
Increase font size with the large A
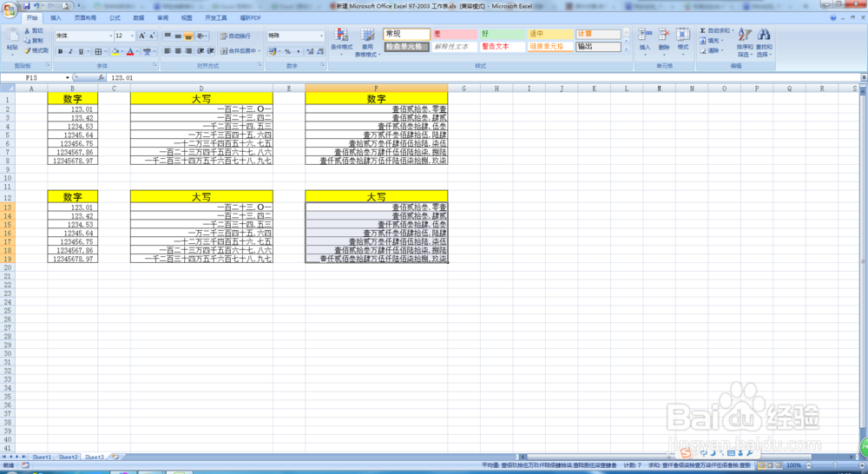(x=141, y=36)
